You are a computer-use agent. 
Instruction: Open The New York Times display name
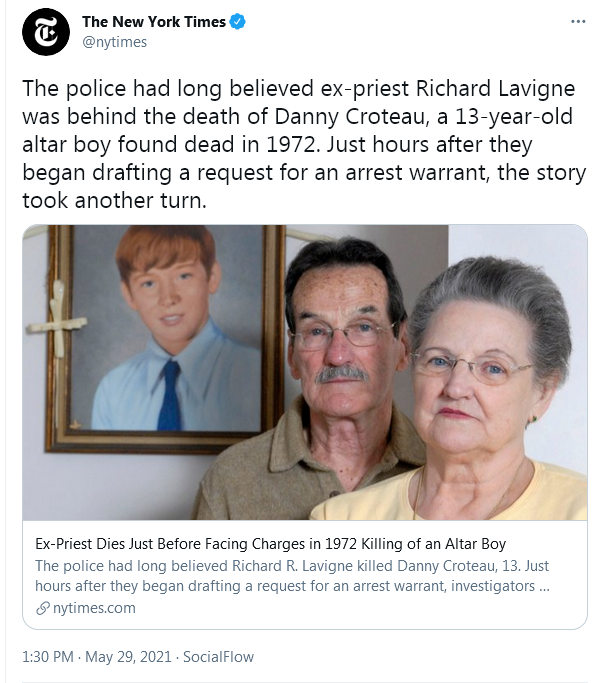click(154, 21)
